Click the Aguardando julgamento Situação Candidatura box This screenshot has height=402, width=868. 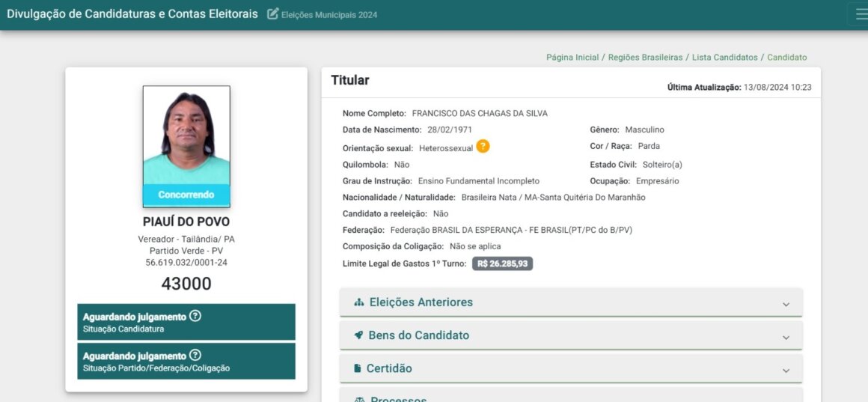click(x=186, y=322)
